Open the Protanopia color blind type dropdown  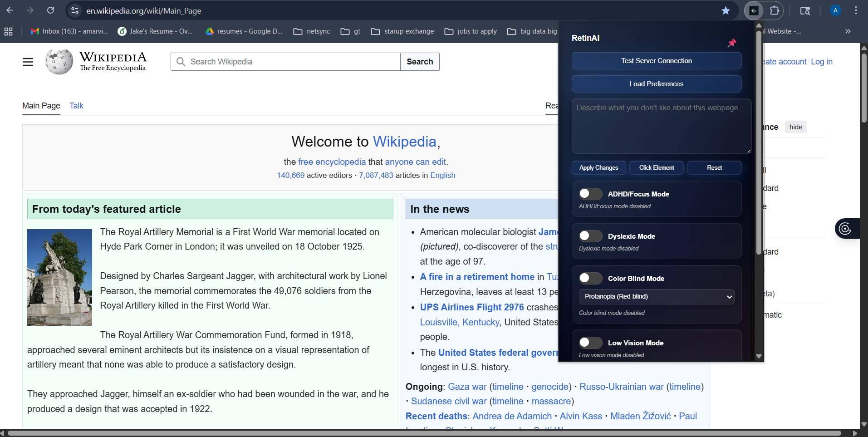pos(657,297)
